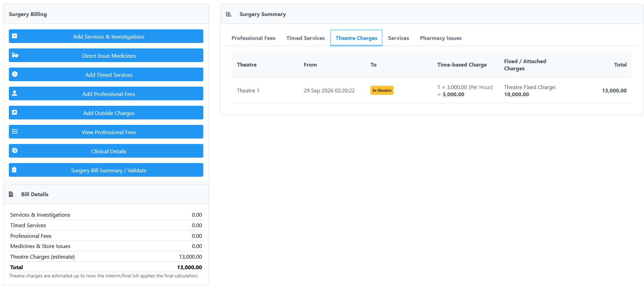The height and width of the screenshot is (290, 644).
Task: Click the invoice icon beside Bill Details
Action: coord(11,194)
